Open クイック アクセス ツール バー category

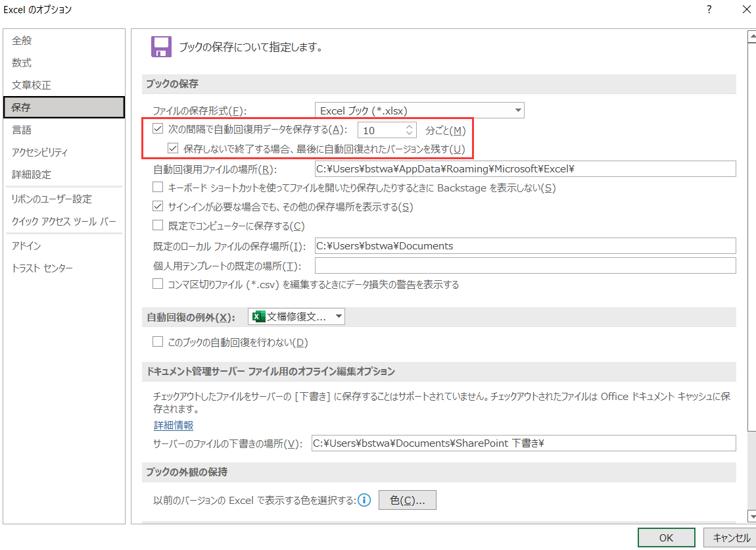64,221
